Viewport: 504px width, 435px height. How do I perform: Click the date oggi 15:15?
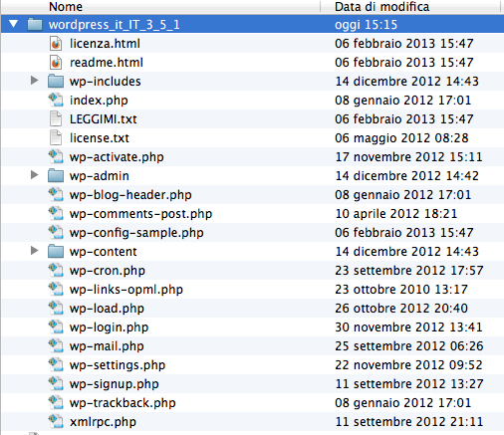pos(366,25)
